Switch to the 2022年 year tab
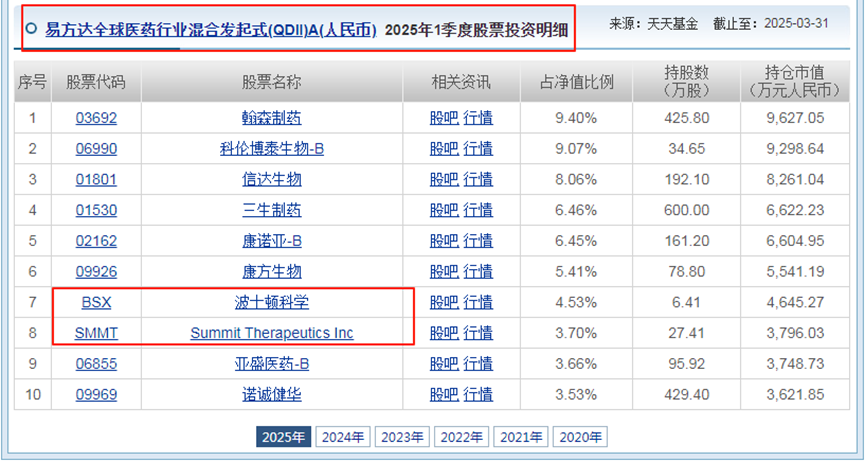 [462, 437]
